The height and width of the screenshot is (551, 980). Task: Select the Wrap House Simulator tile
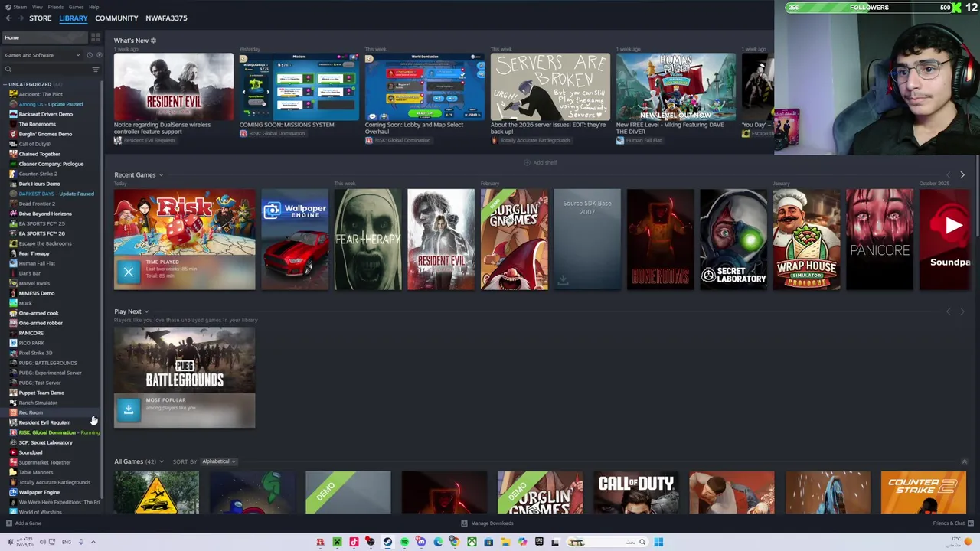(x=807, y=240)
